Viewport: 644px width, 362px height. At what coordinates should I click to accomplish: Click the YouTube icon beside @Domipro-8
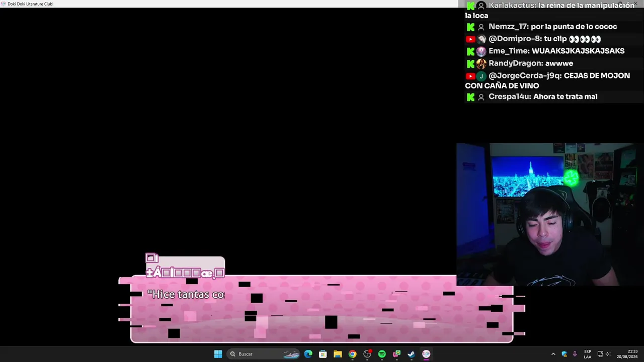470,39
